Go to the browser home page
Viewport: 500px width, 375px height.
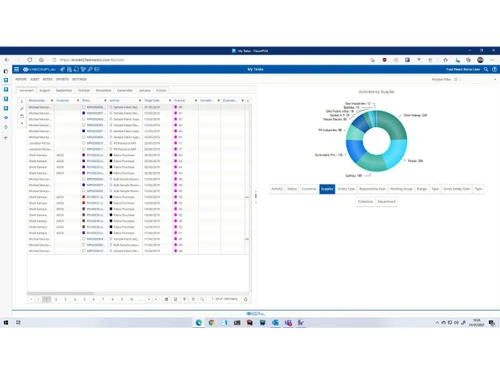41,60
